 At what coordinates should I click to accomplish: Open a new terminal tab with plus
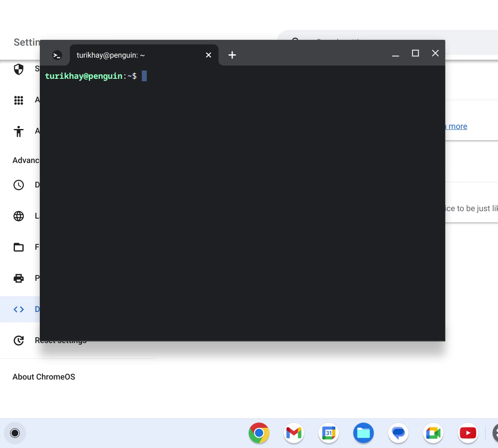(x=232, y=55)
